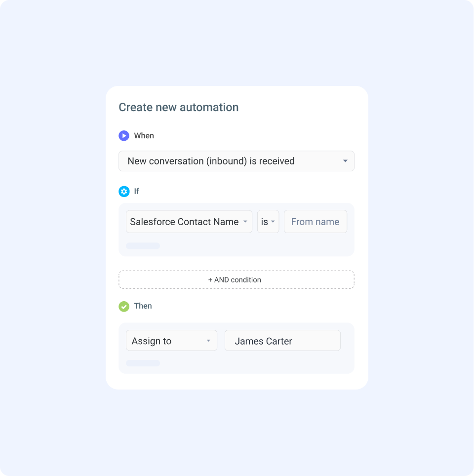The height and width of the screenshot is (476, 474).
Task: Click the caret arrow of the trigger dropdown
Action: pos(345,161)
